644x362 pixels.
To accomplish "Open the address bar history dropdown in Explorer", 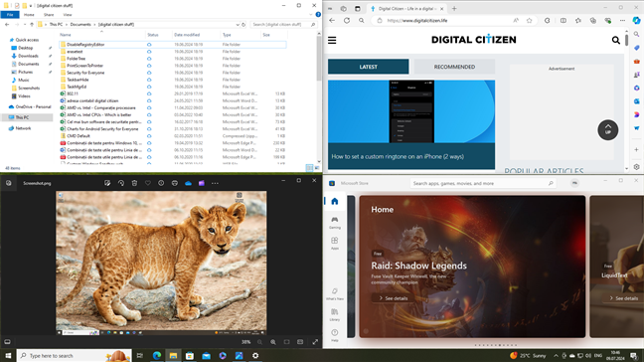I will click(x=238, y=25).
